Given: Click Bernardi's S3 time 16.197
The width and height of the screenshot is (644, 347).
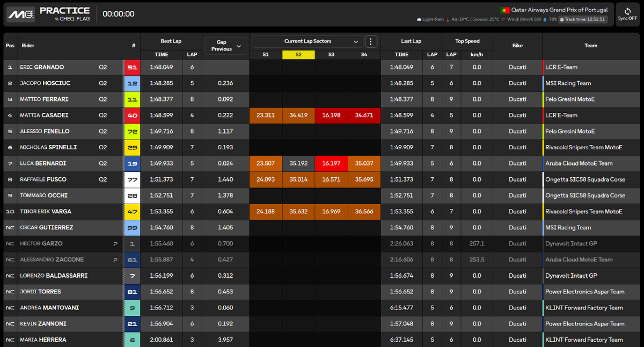Looking at the screenshot, I should pyautogui.click(x=331, y=163).
